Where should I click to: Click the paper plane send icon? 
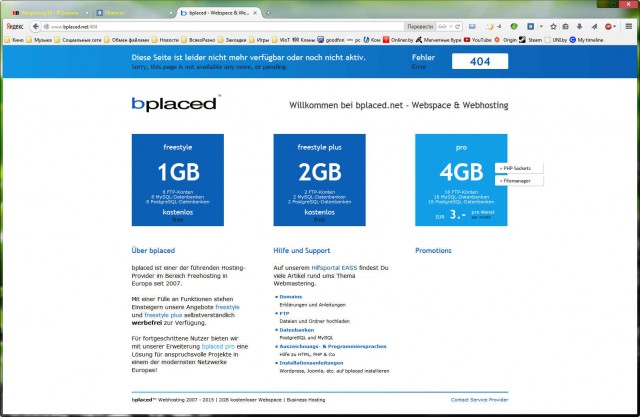coord(594,27)
